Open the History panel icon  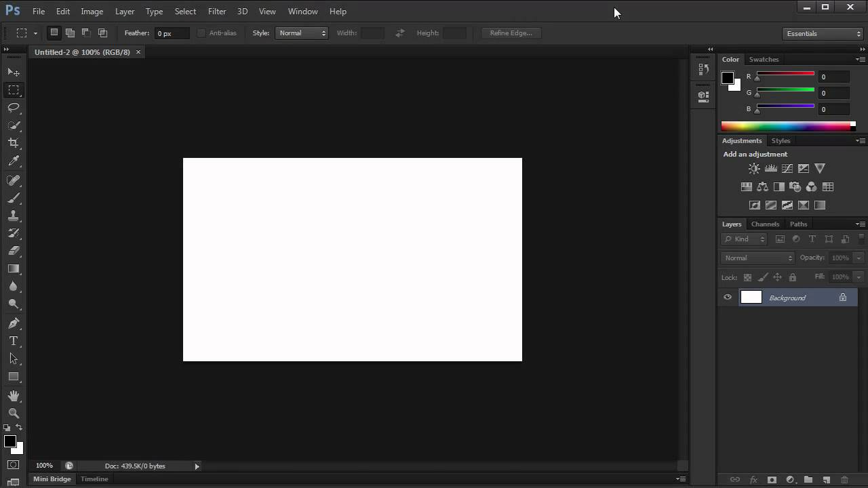click(703, 69)
